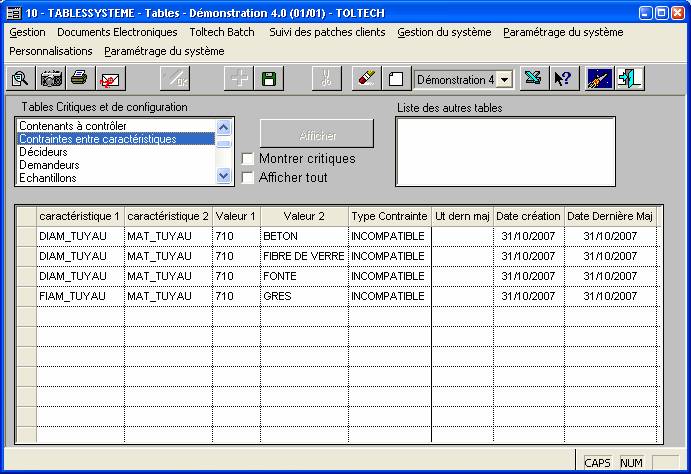Open the Toltech Batch menu
Image resolution: width=691 pixels, height=474 pixels.
pos(222,32)
